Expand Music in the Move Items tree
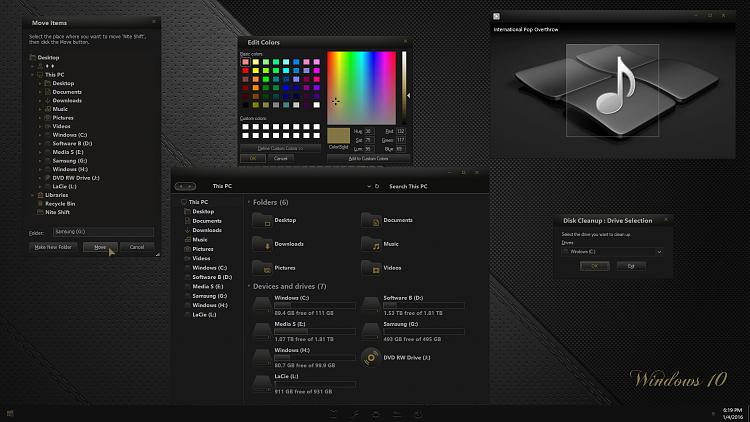 click(40, 109)
